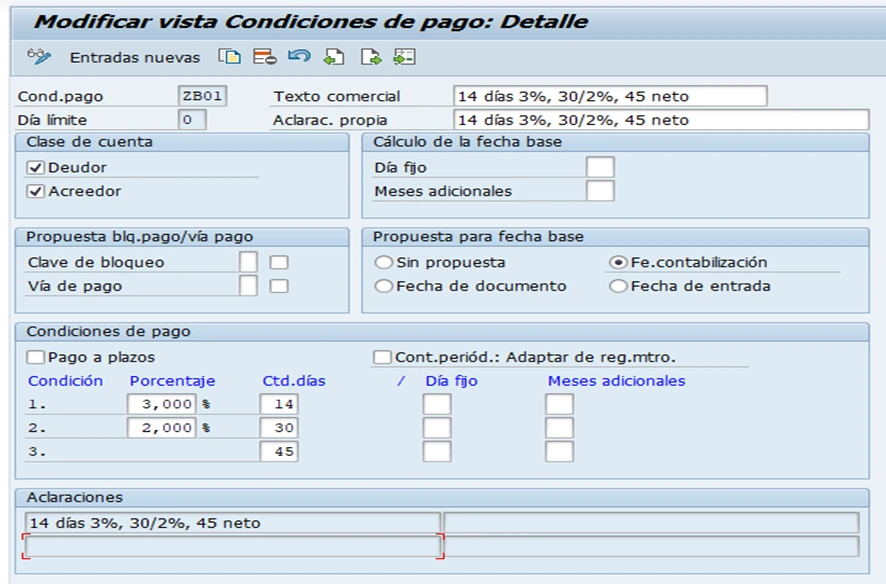Click Propuesta para fecha base header
This screenshot has height=584, width=886.
[478, 237]
